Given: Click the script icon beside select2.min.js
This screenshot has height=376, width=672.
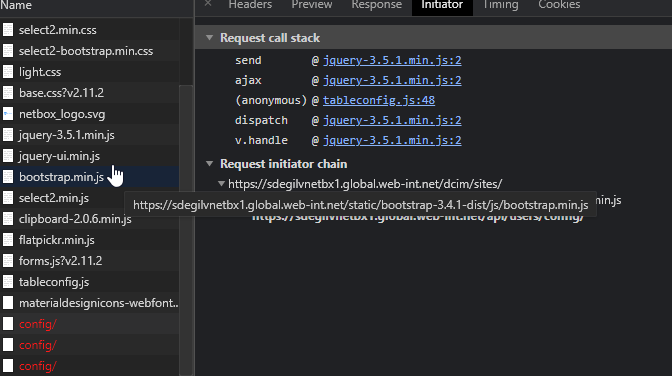Looking at the screenshot, I should 8,198.
